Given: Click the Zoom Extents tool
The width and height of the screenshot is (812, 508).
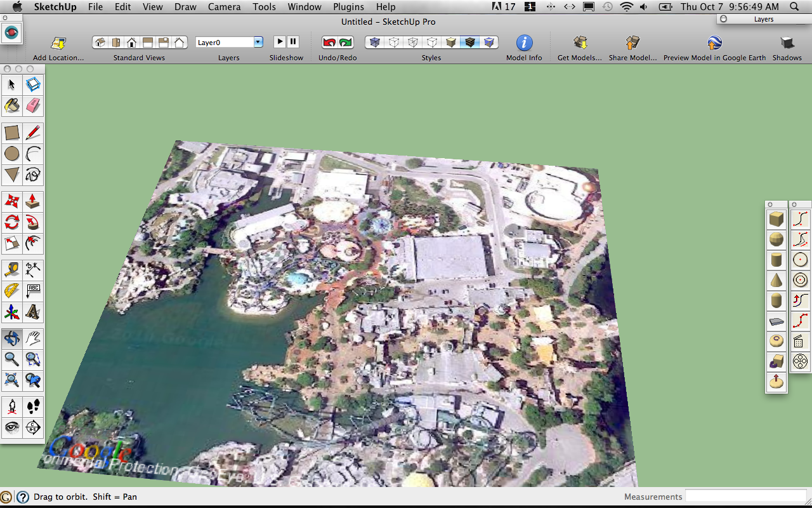Looking at the screenshot, I should point(11,380).
